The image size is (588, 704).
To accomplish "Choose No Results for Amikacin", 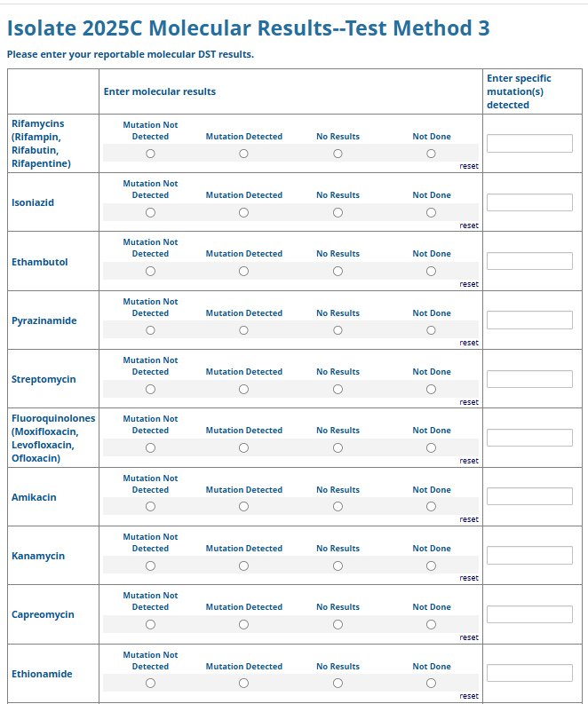I will click(338, 507).
